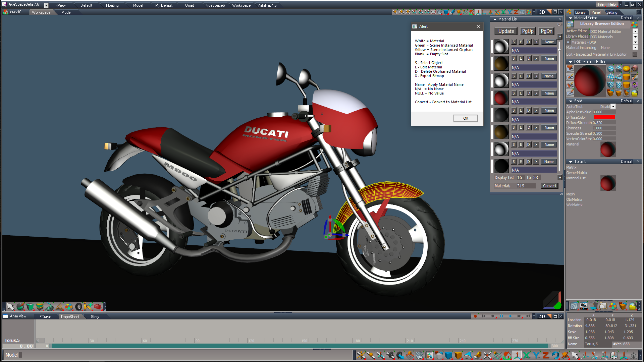Switch to the 4View layout tab

pyautogui.click(x=61, y=5)
